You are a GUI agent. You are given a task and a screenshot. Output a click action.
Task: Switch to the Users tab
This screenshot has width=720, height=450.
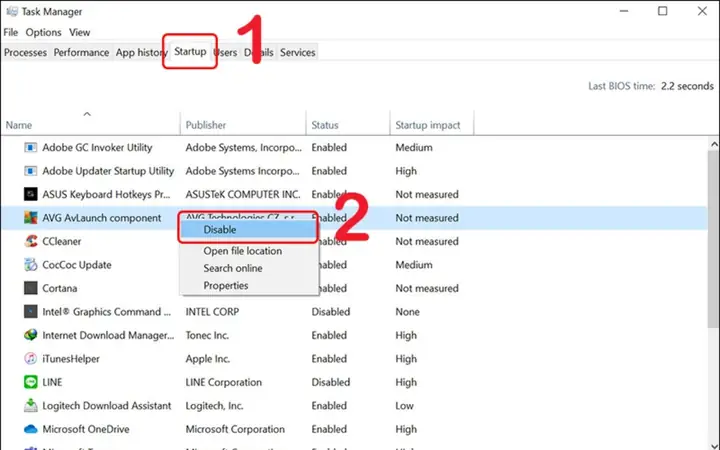[225, 52]
